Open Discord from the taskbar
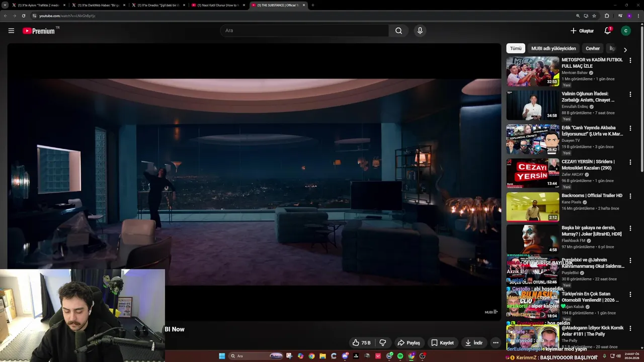The height and width of the screenshot is (362, 644). (345, 356)
